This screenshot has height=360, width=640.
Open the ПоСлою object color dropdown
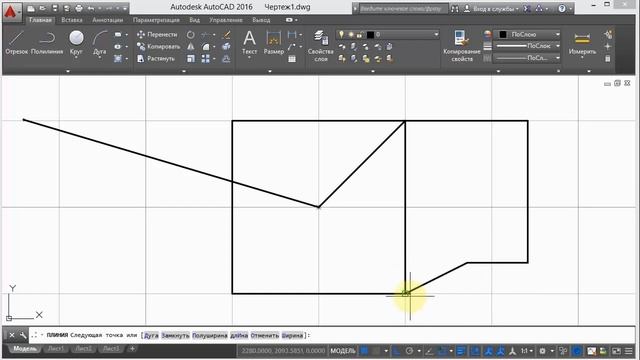(558, 35)
